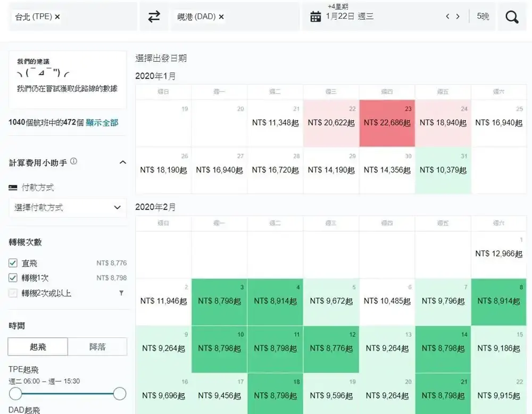532x414 pixels.
Task: Open the calendar icon date picker
Action: 315,17
